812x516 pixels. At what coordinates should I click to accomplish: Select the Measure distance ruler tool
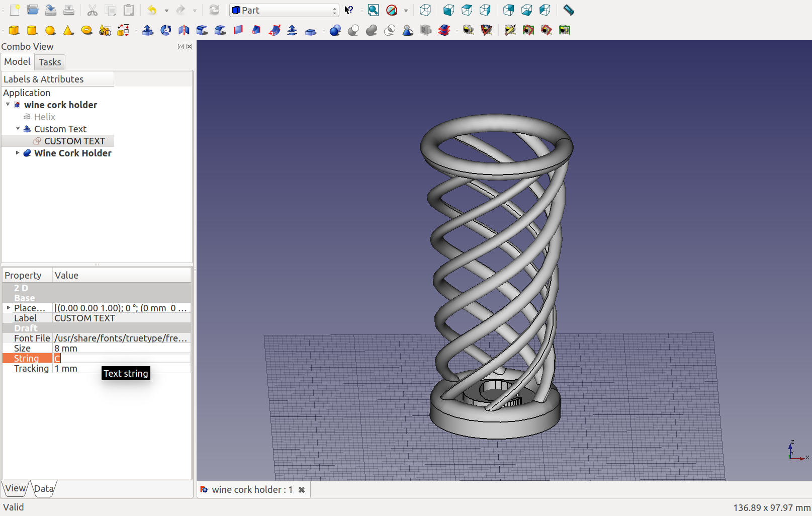click(x=568, y=10)
